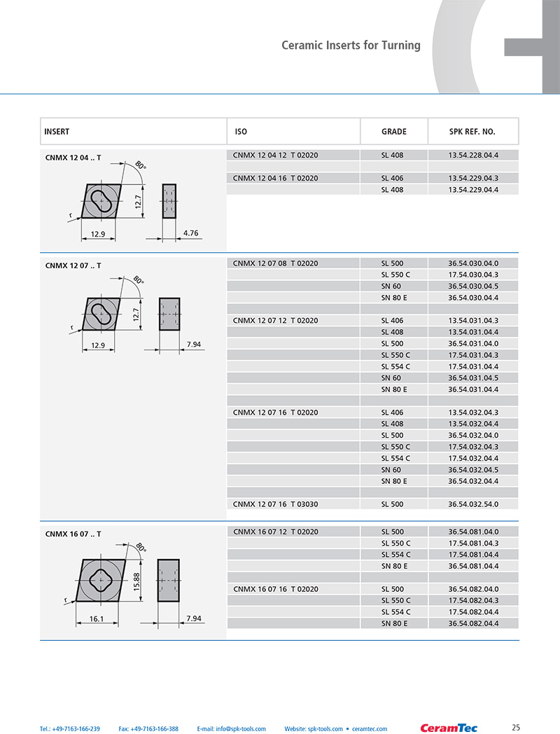This screenshot has height=734, width=560.
Task: Click the Ceramic Inserts for Turning heading
Action: pyautogui.click(x=351, y=46)
